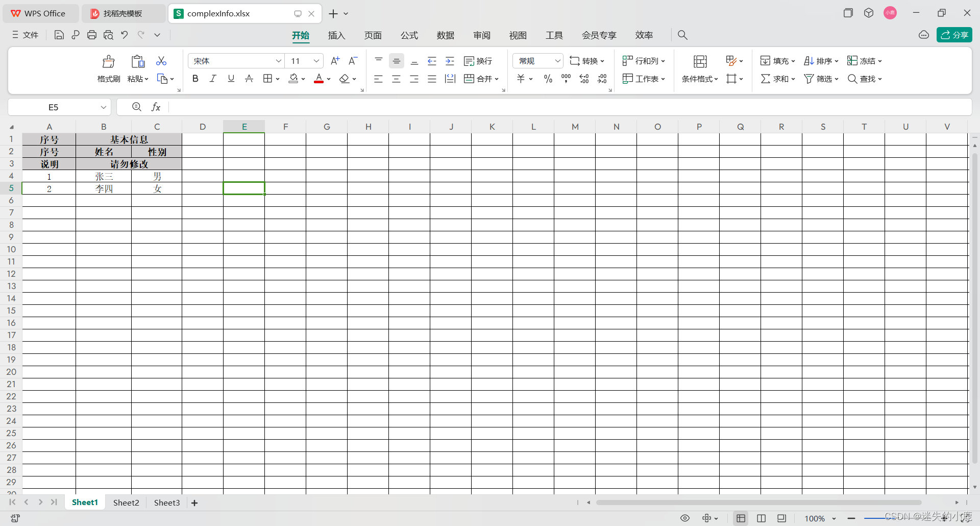
Task: Align cell text to the left
Action: pyautogui.click(x=378, y=79)
